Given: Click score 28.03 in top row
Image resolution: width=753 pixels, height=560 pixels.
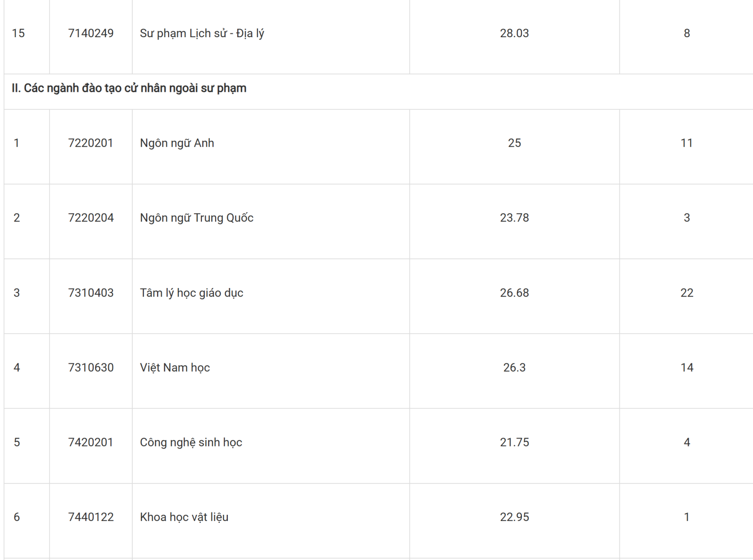Looking at the screenshot, I should point(514,33).
